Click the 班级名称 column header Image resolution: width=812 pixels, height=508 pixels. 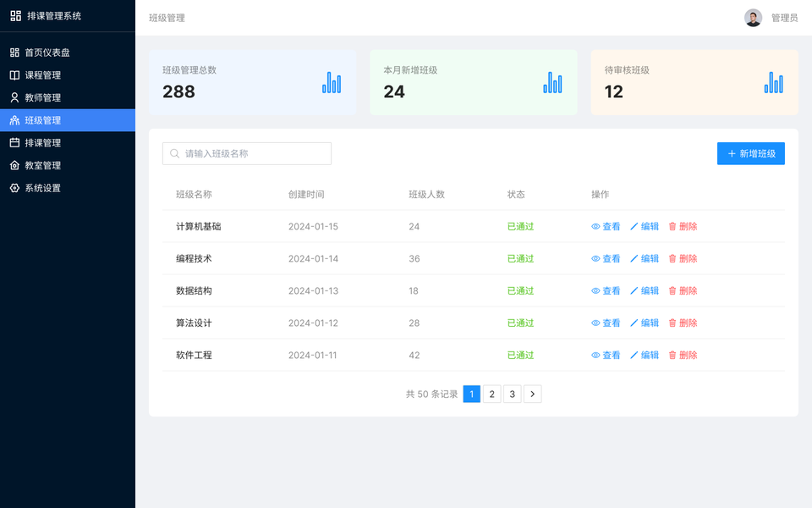(x=194, y=195)
